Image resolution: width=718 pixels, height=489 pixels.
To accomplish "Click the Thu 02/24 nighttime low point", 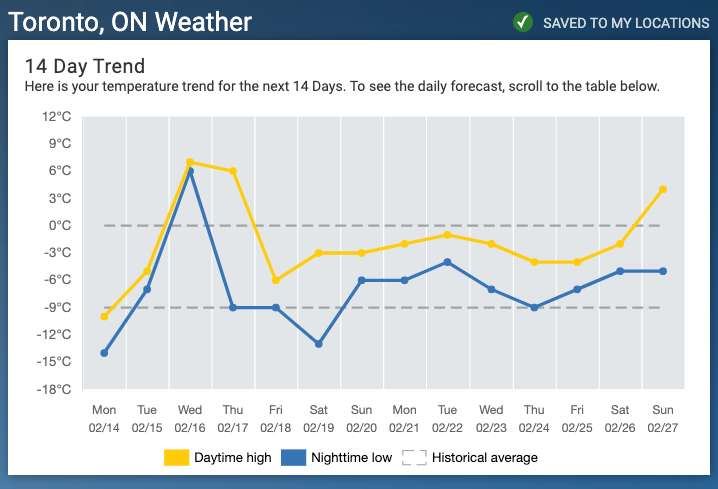I will point(534,308).
